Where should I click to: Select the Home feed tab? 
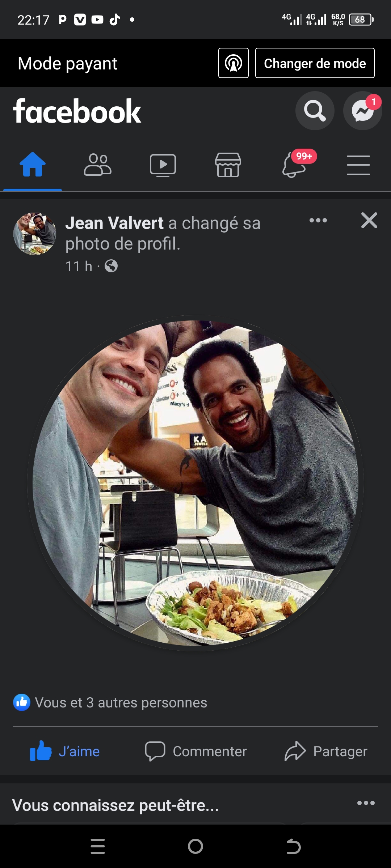(33, 165)
